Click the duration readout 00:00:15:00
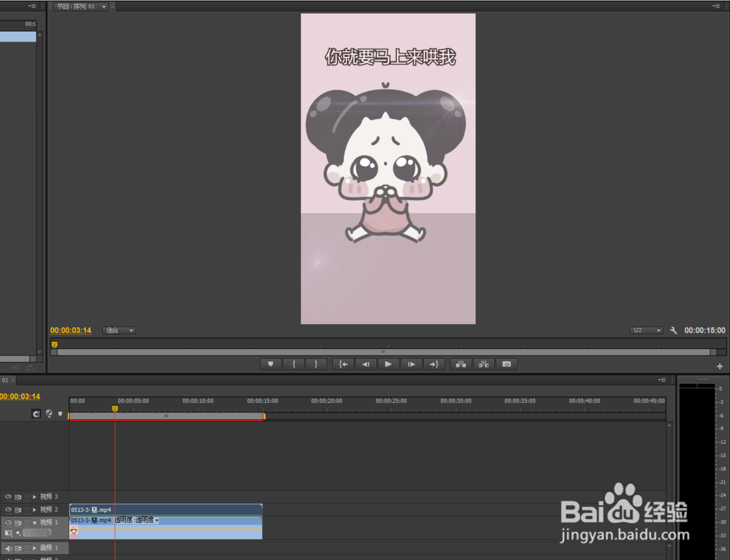The width and height of the screenshot is (730, 560). (x=704, y=330)
